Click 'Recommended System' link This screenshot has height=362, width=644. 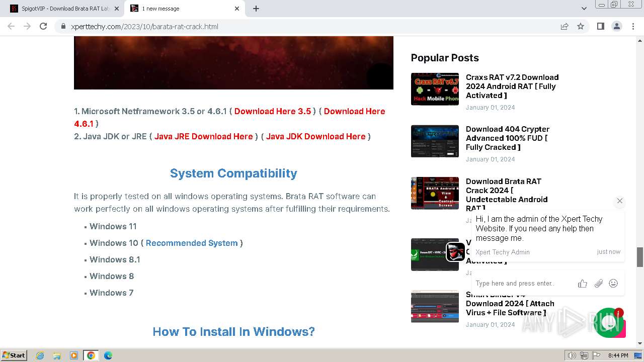pyautogui.click(x=192, y=243)
